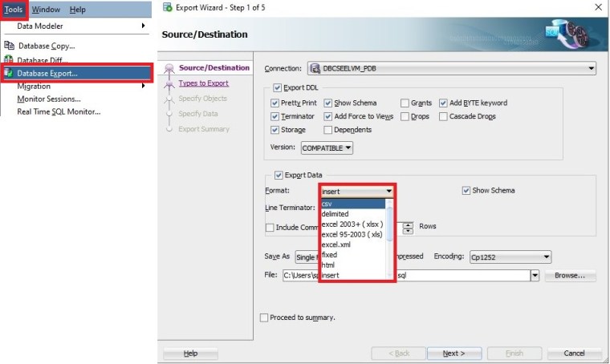The height and width of the screenshot is (364, 610).
Task: Select excel 2003+ (xlsx) format
Action: click(x=352, y=224)
